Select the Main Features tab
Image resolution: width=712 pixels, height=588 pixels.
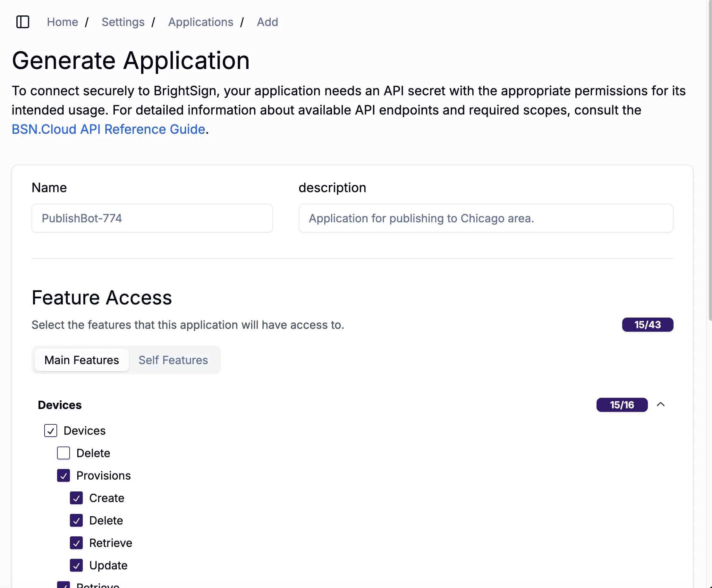tap(81, 360)
